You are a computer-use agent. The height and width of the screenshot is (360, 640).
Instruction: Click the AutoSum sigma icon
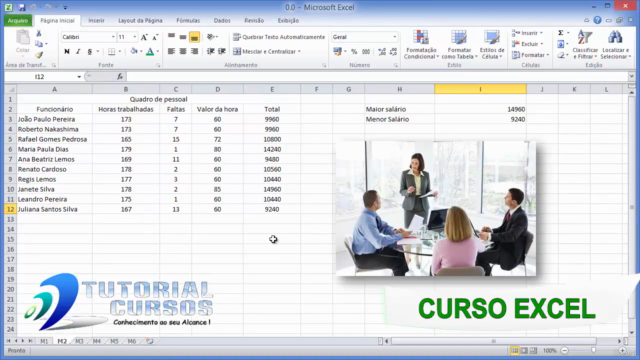[x=561, y=33]
